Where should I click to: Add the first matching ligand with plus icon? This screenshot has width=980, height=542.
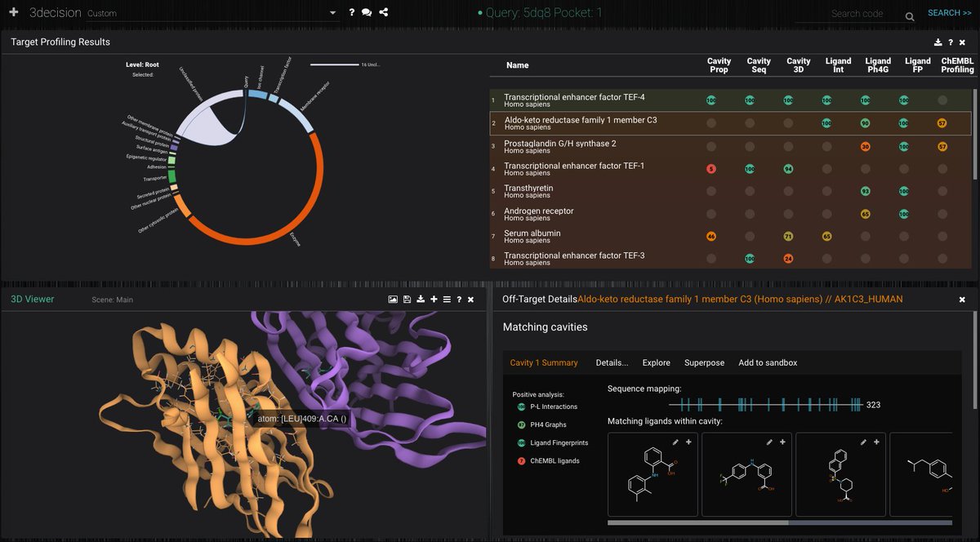[688, 442]
